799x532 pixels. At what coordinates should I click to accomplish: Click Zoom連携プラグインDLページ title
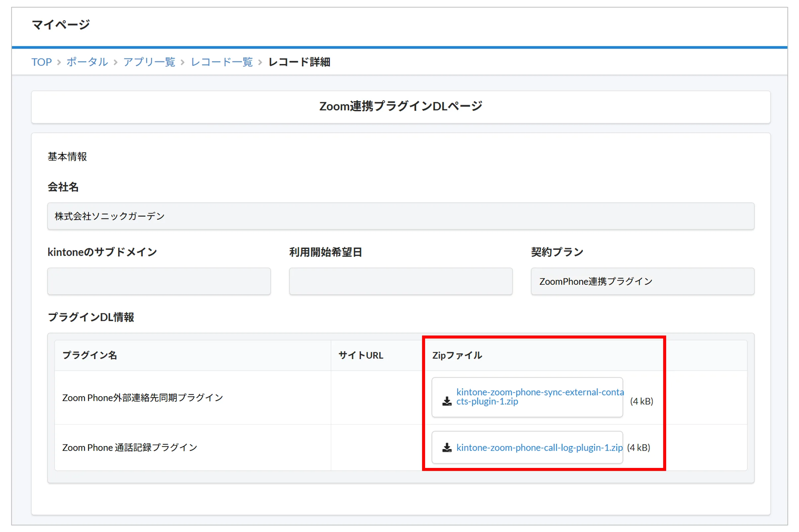[x=400, y=106]
